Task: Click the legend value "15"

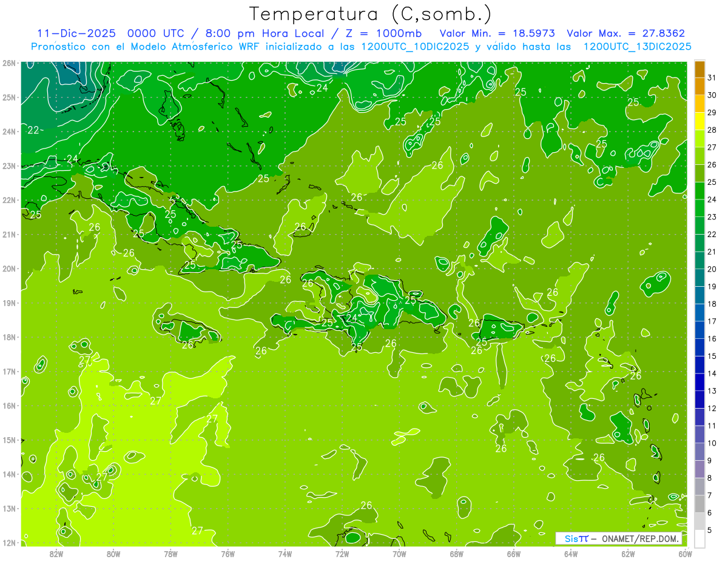Action: click(712, 356)
